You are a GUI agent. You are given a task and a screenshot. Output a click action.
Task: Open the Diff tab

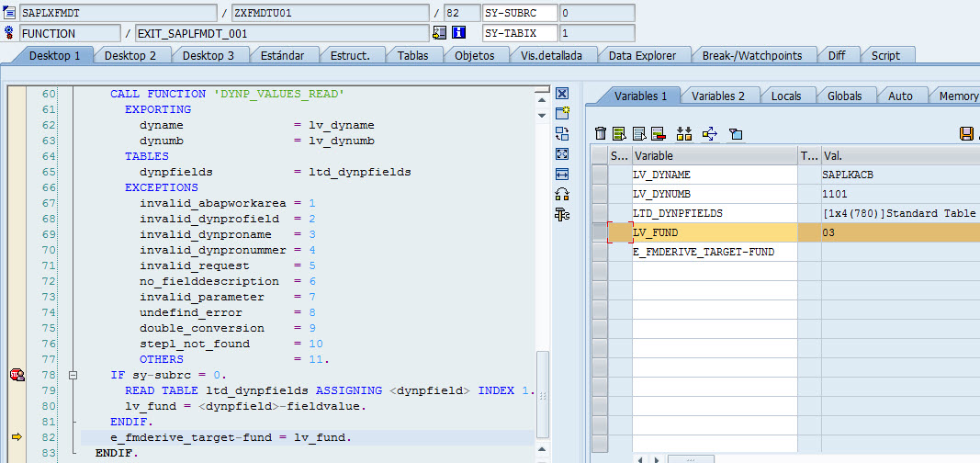click(837, 56)
